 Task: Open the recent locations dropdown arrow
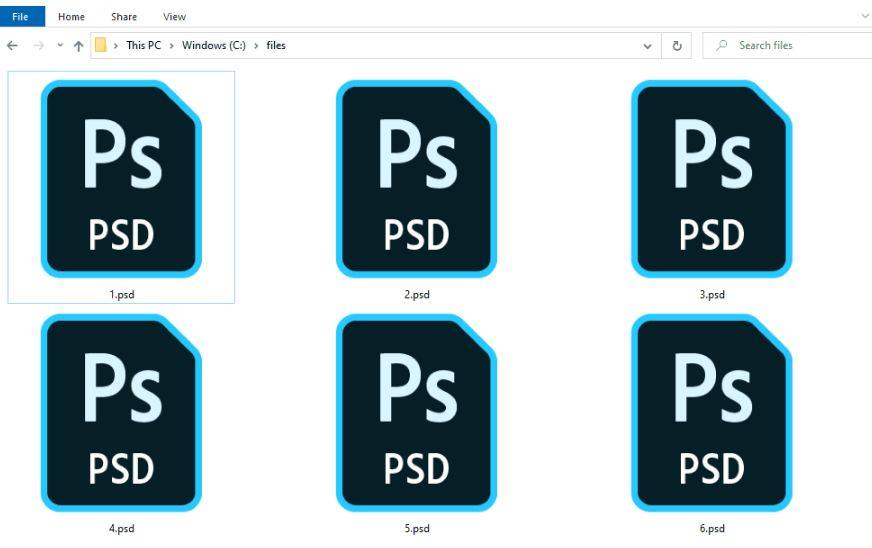coord(60,46)
